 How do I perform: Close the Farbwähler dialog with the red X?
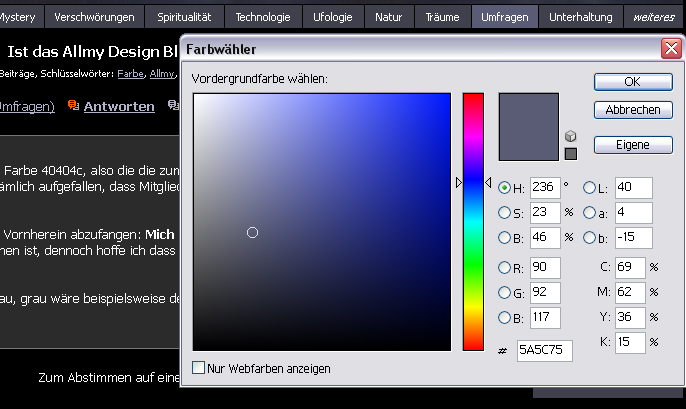(x=671, y=49)
